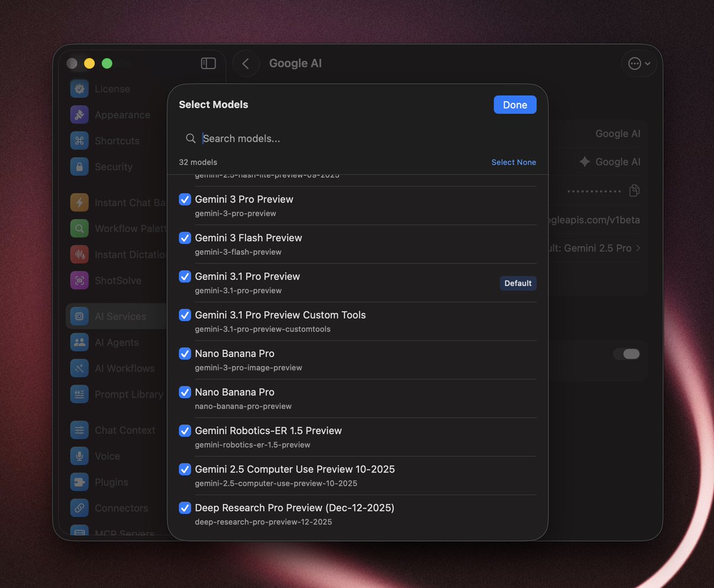Click the License sidebar icon
Viewport: 714px width, 588px height.
coord(79,89)
